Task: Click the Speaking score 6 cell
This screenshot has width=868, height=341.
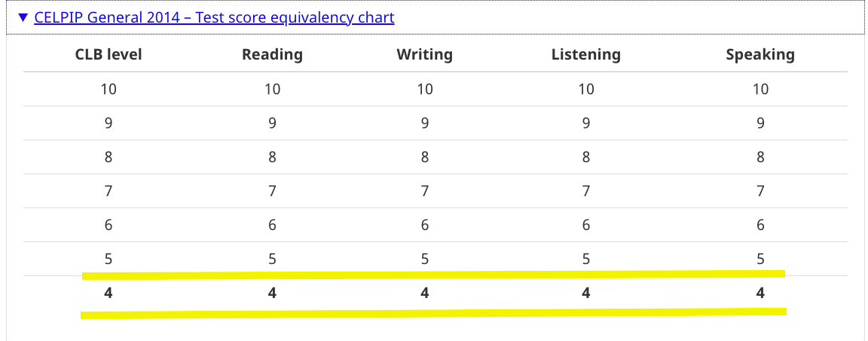Action: click(760, 225)
